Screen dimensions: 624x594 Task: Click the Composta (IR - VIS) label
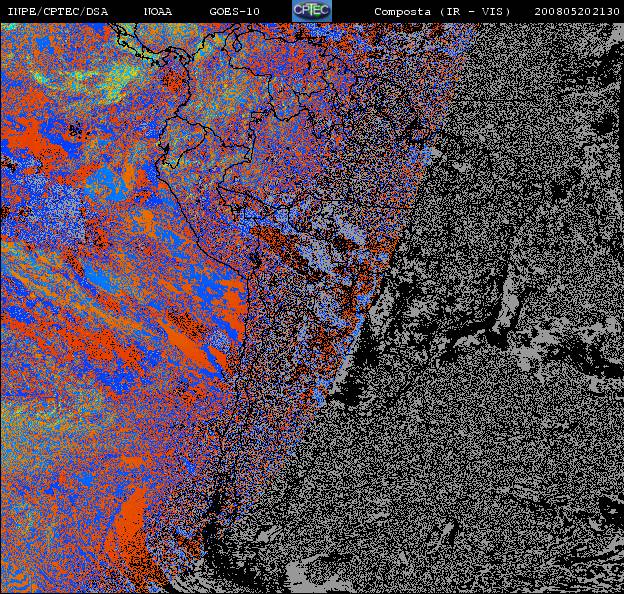pyautogui.click(x=442, y=12)
